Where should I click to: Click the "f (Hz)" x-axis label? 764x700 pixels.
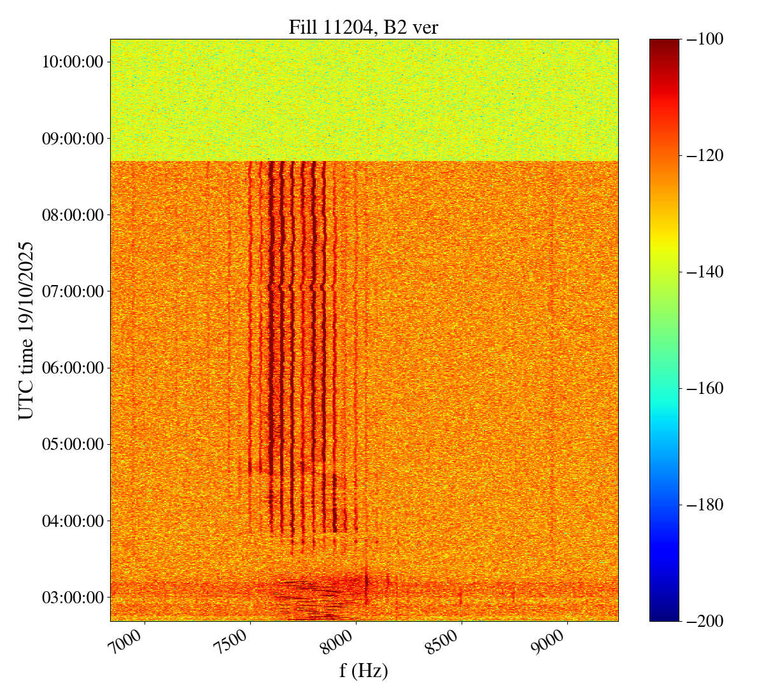[364, 670]
